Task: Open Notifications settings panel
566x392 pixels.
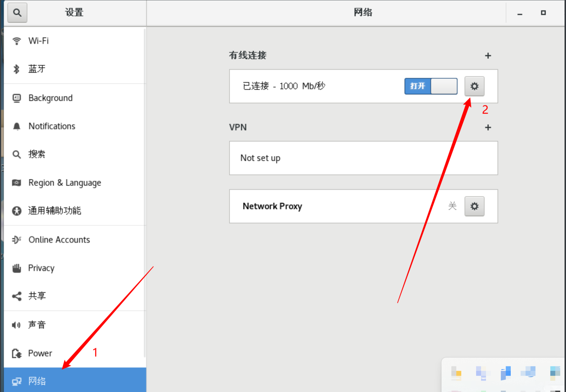Action: click(x=52, y=126)
